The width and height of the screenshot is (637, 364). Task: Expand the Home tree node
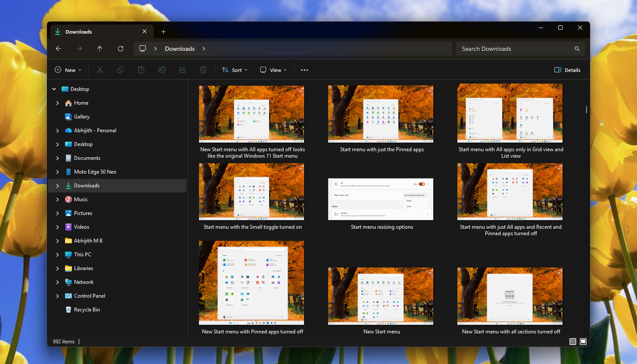(57, 103)
